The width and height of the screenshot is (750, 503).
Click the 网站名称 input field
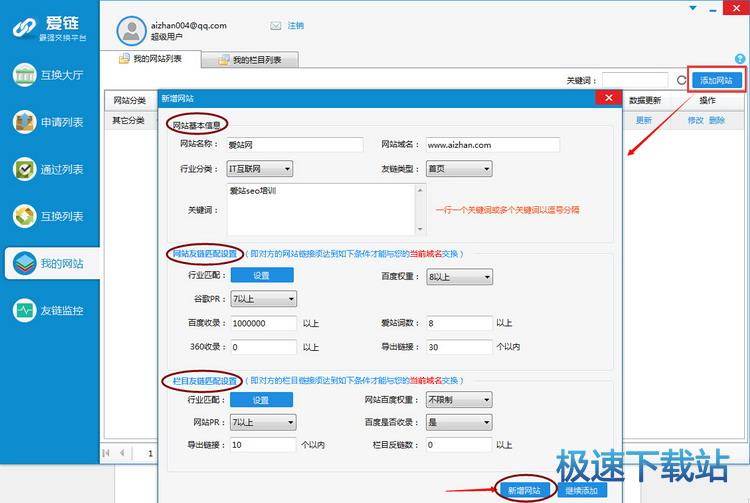295,145
